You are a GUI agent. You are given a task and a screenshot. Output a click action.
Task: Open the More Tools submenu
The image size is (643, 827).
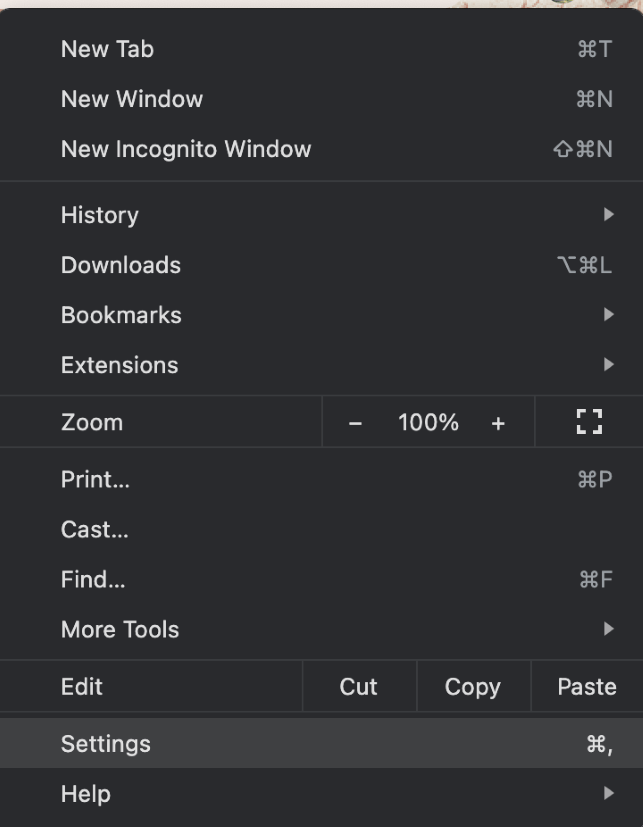point(120,630)
